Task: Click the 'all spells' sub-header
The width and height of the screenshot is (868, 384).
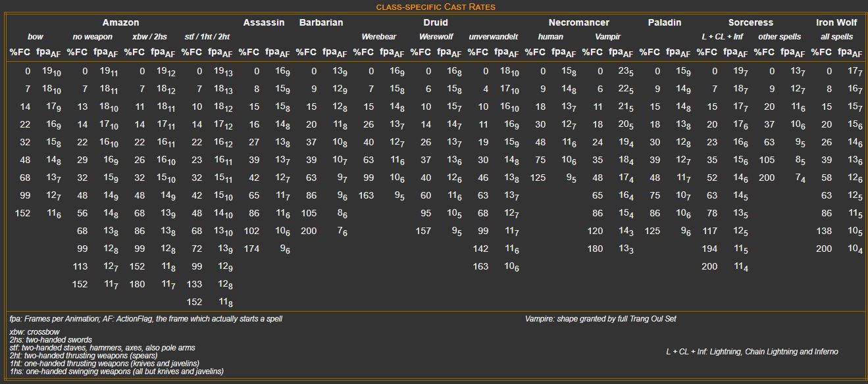Action: pyautogui.click(x=836, y=37)
